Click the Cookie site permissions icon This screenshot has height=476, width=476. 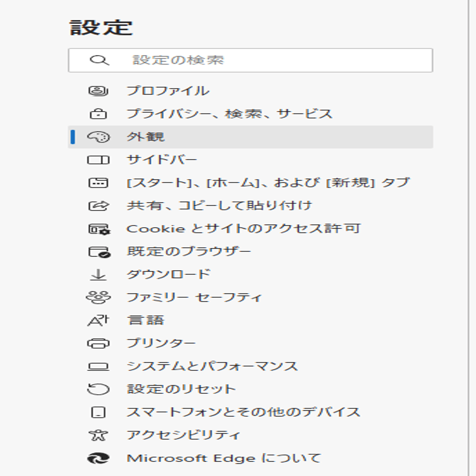click(99, 229)
